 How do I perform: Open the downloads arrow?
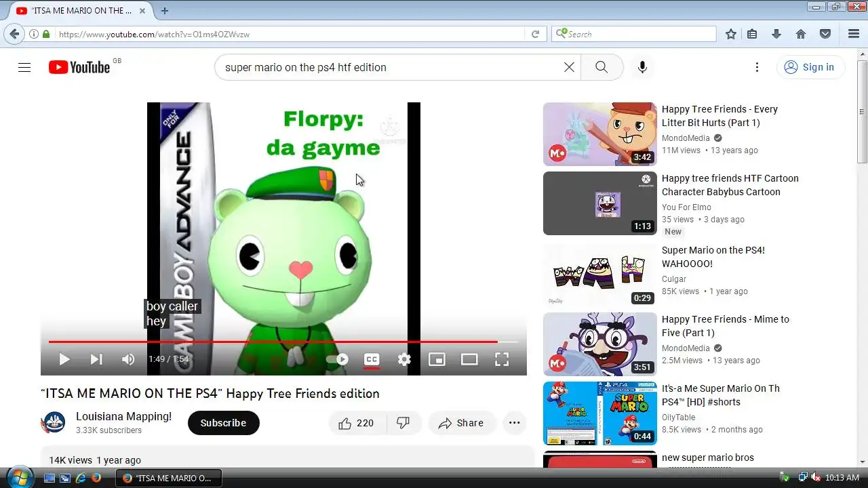[776, 34]
